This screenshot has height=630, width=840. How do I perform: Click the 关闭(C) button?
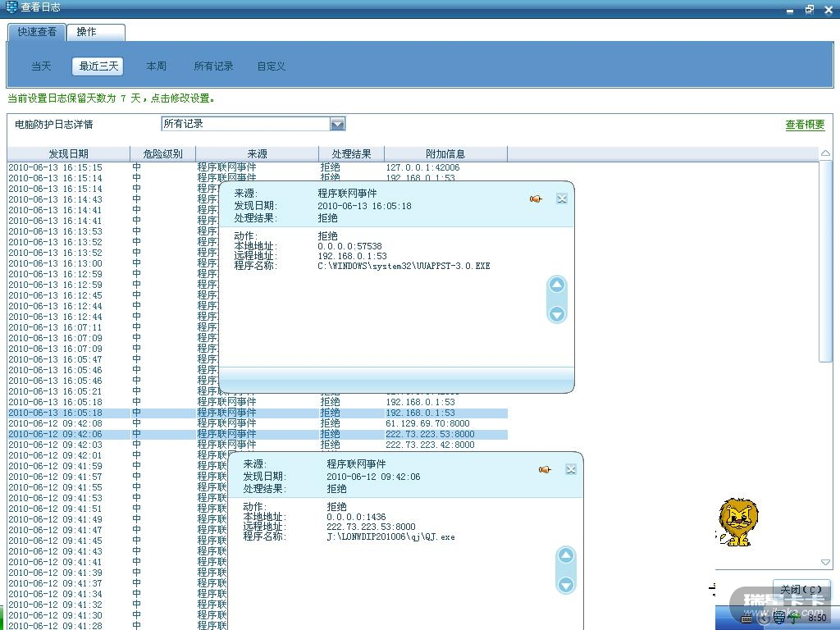(x=801, y=589)
